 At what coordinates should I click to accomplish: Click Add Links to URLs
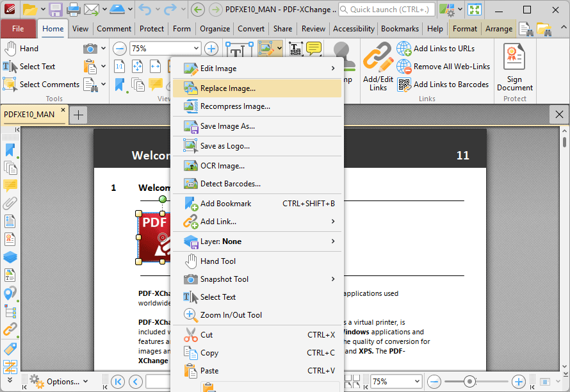point(436,49)
